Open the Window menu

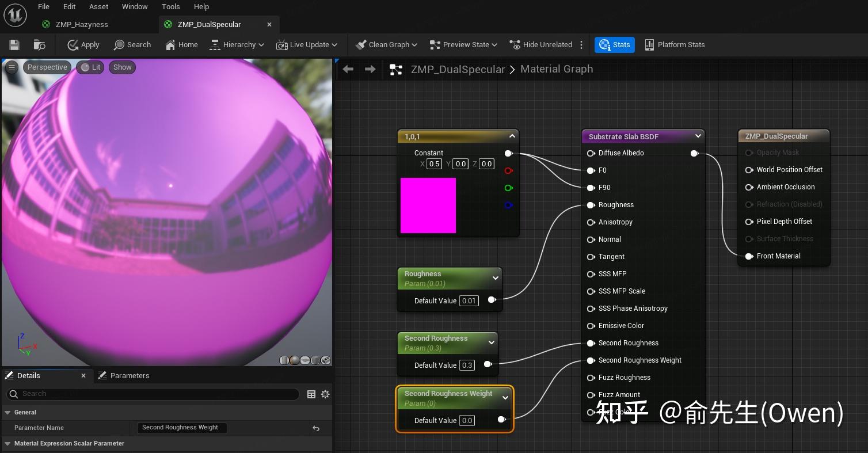coord(135,6)
